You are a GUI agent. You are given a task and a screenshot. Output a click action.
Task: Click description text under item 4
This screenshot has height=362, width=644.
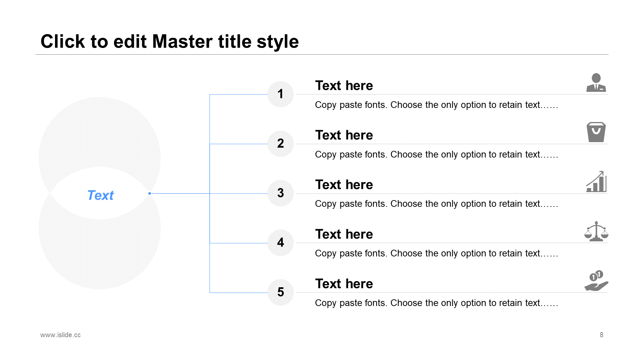click(436, 253)
